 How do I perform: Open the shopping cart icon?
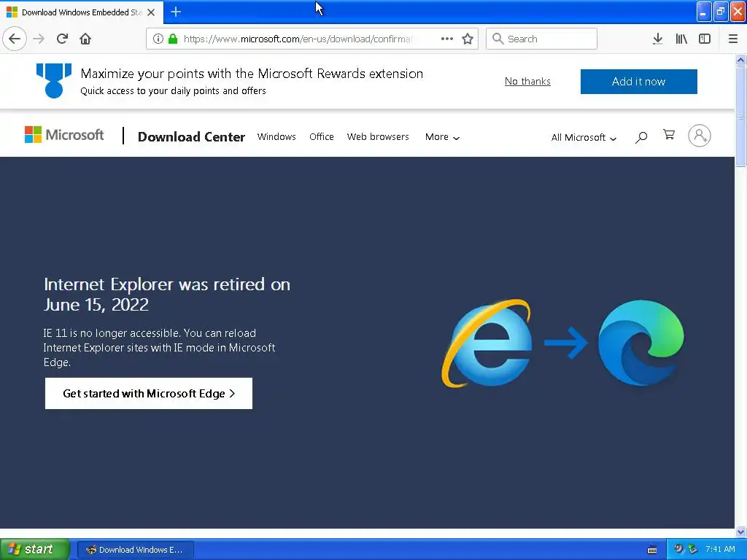(669, 135)
